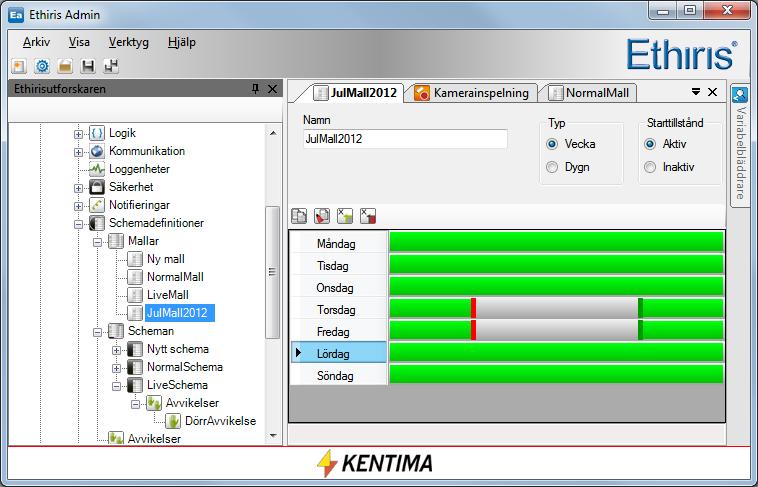758x487 pixels.
Task: Click the Torsdag red stop marker
Action: [474, 308]
